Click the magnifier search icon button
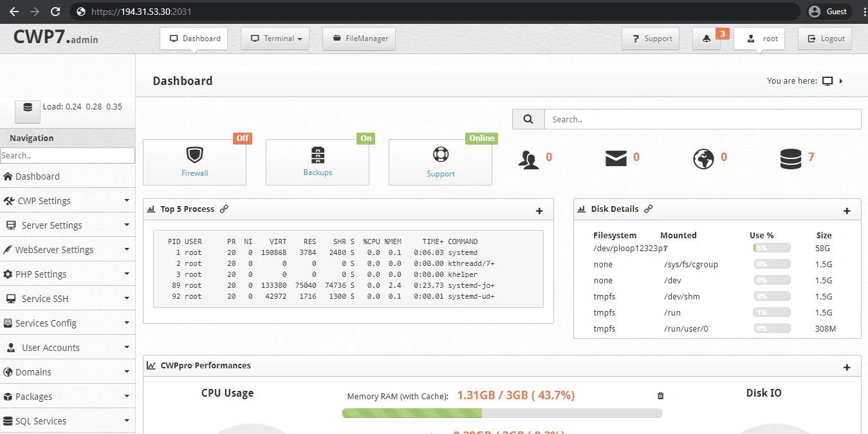The image size is (868, 434). [528, 119]
